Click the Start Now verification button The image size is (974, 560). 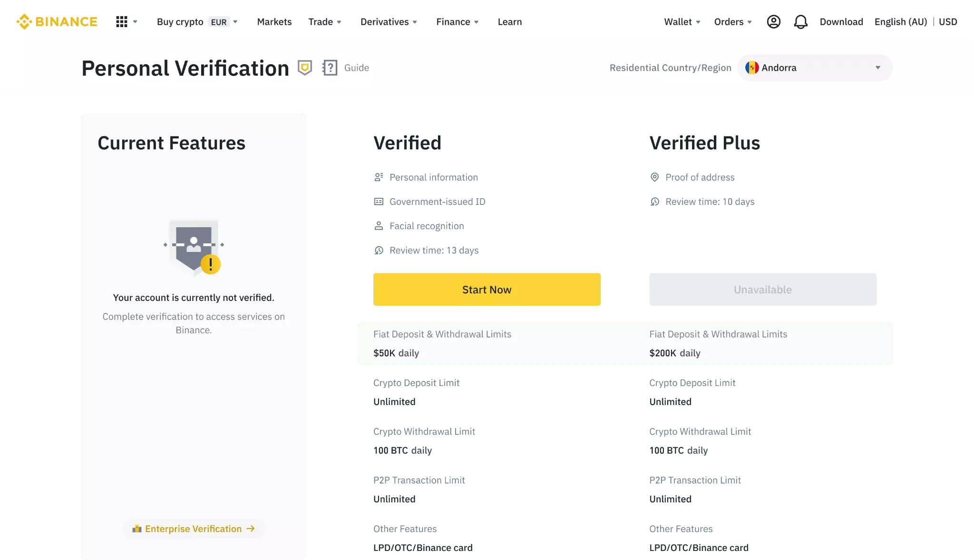(487, 289)
